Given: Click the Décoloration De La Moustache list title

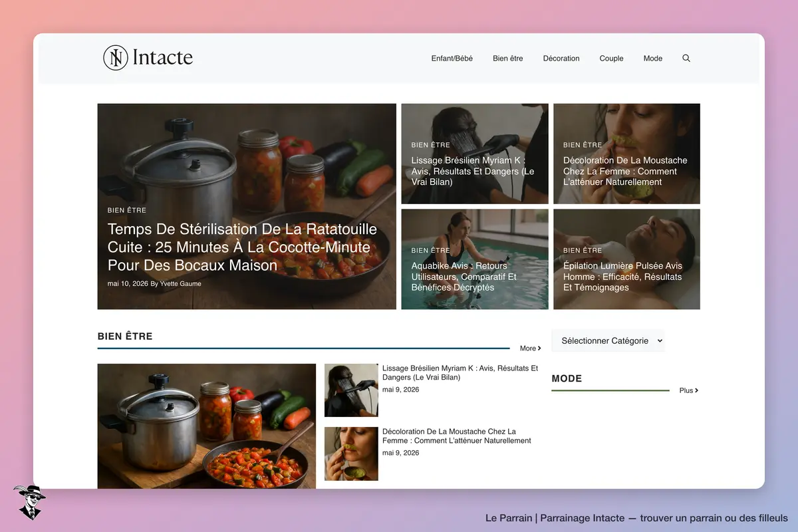Looking at the screenshot, I should [457, 436].
